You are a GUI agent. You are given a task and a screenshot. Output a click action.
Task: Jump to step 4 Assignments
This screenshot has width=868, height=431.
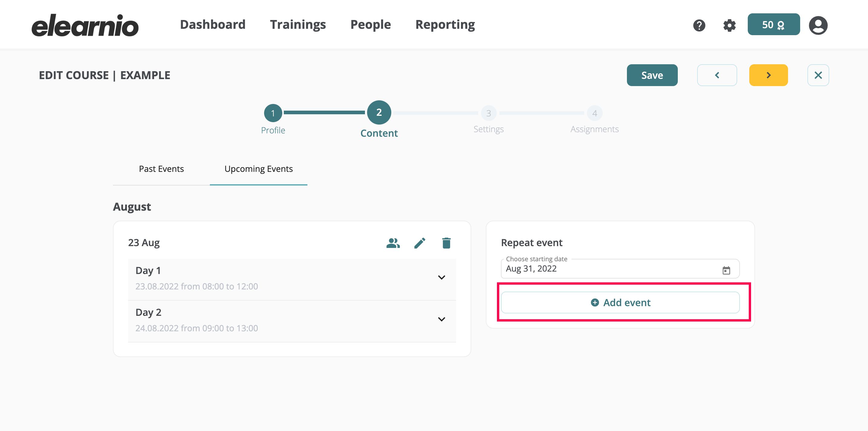tap(595, 113)
